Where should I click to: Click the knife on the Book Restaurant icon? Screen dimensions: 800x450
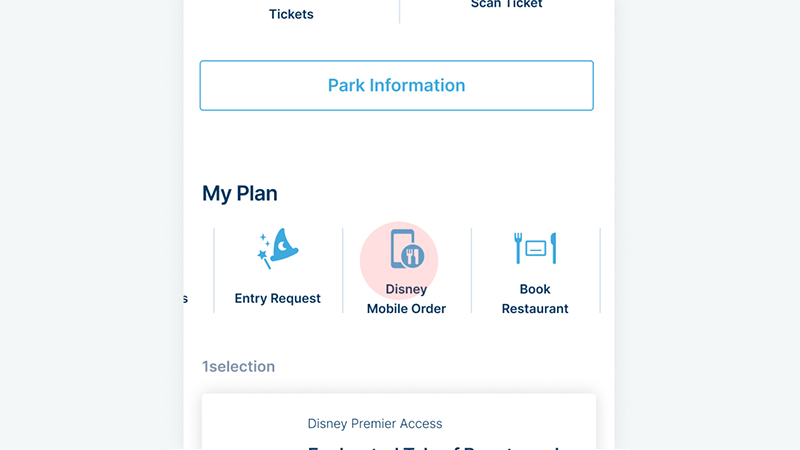[553, 248]
